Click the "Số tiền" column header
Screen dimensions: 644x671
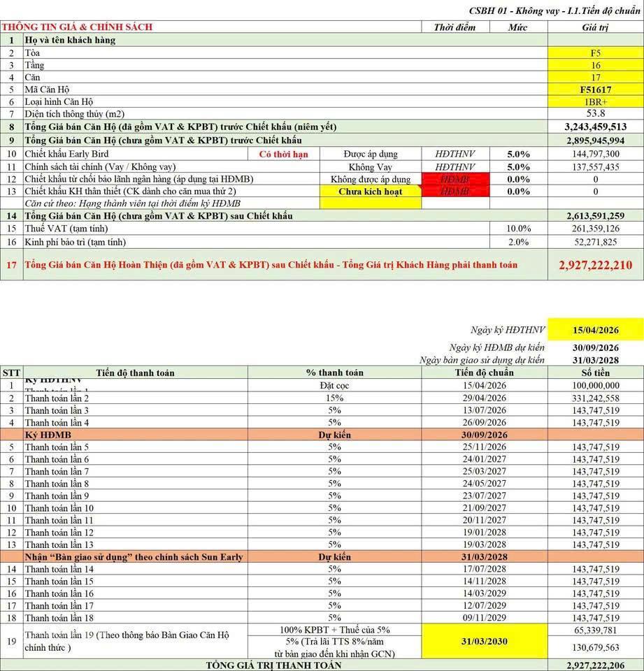tap(596, 373)
